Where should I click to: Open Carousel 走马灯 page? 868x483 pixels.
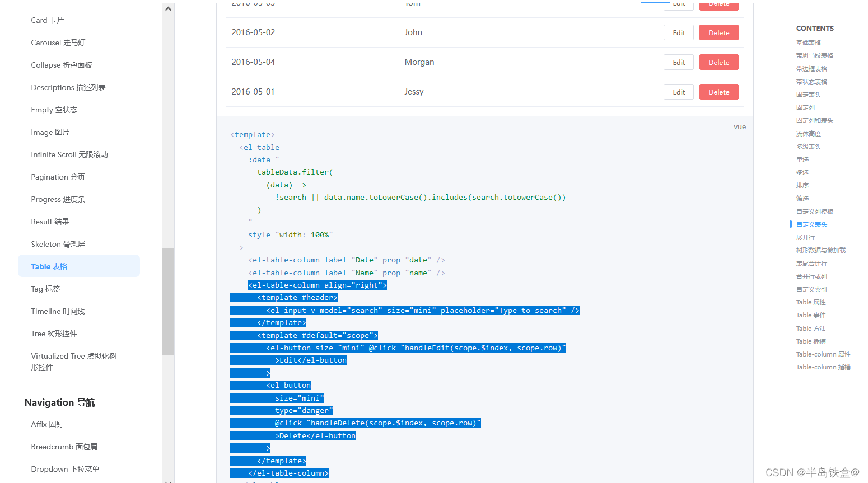[58, 43]
